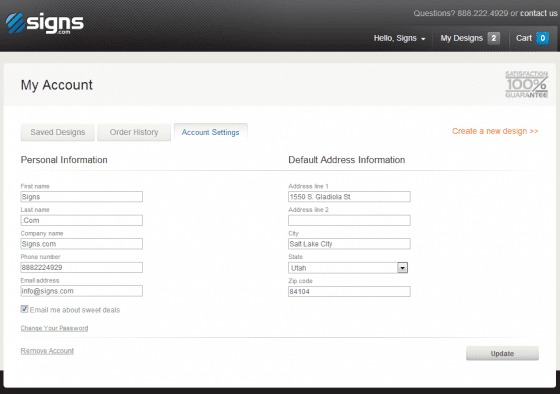The image size is (560, 394).
Task: Click the empty Address line 2 field
Action: point(349,220)
